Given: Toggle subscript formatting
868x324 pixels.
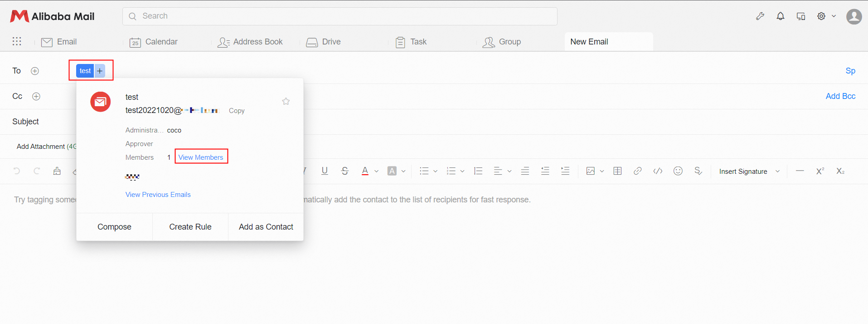Looking at the screenshot, I should 840,171.
